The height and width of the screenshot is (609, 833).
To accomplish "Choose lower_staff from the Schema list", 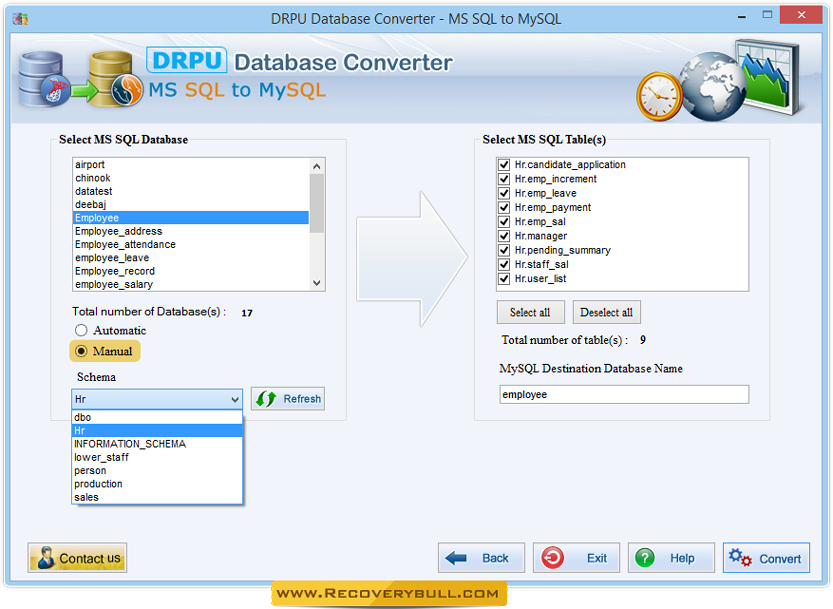I will tap(157, 457).
